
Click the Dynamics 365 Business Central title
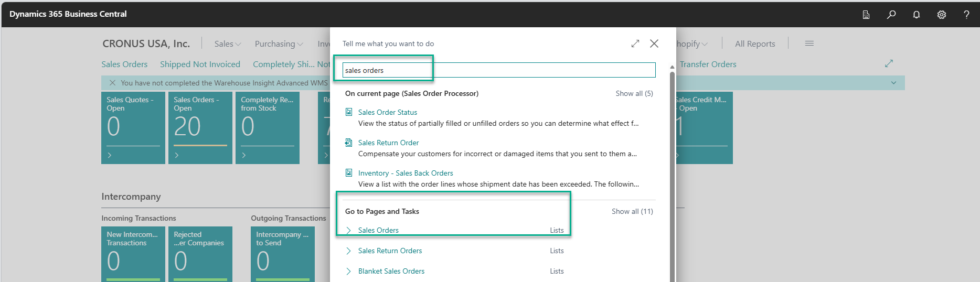coord(68,14)
